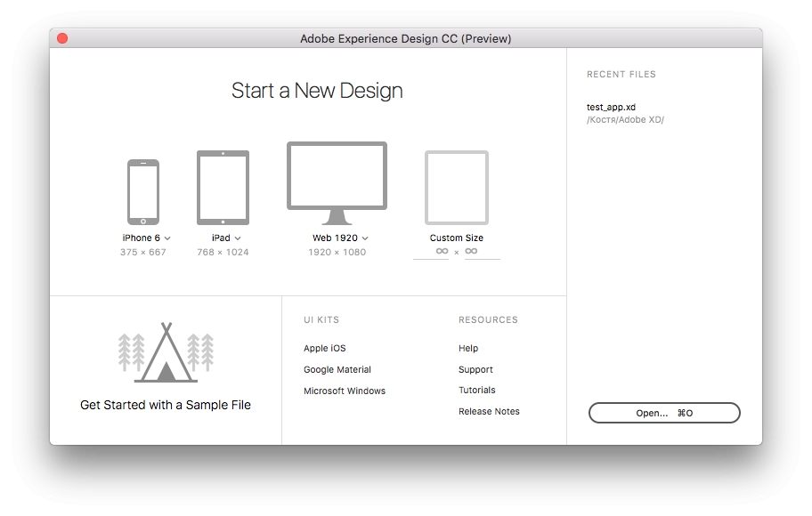
Task: Open the Support resource link
Action: [475, 369]
